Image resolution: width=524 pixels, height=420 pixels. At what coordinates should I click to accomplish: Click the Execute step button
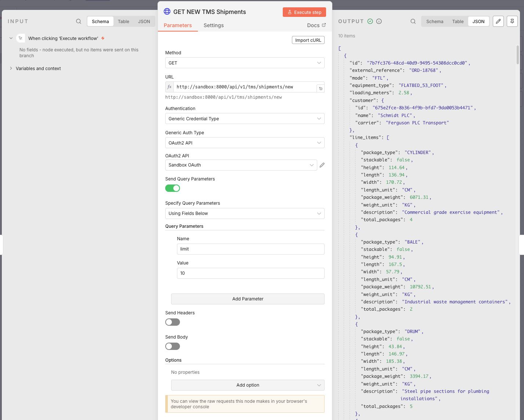pyautogui.click(x=304, y=12)
